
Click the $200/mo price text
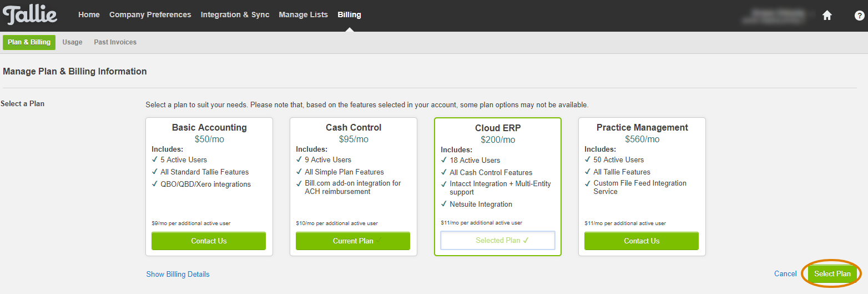click(498, 140)
